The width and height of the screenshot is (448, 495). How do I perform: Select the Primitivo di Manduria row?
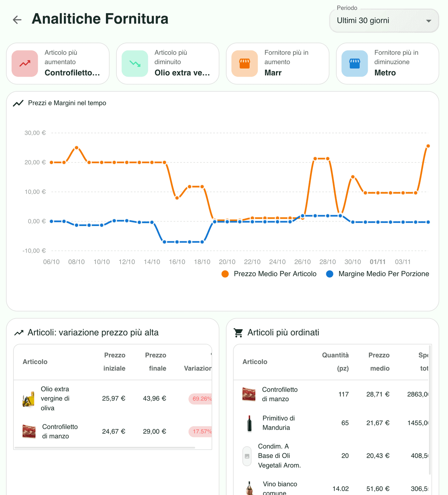coord(276,423)
